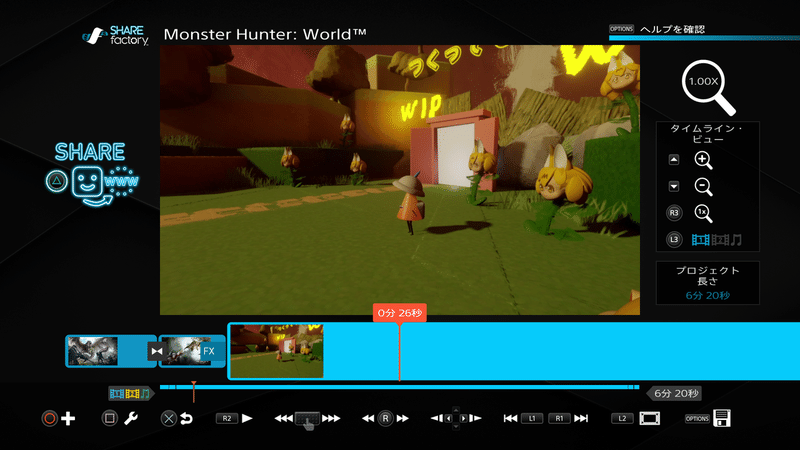800x450 pixels.
Task: Click the L1 button label
Action: (x=532, y=418)
